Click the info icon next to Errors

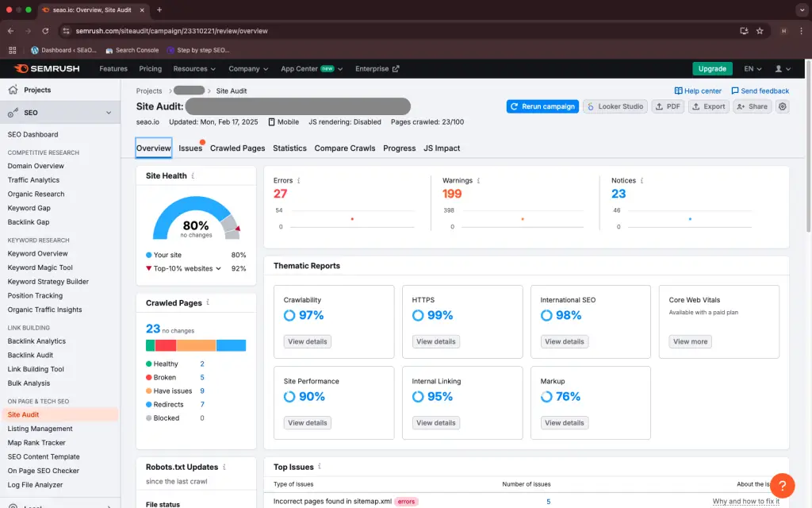(298, 180)
